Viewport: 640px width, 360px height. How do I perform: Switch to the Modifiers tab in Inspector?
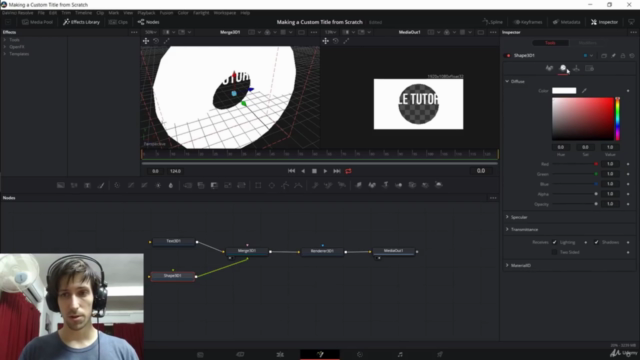click(587, 43)
